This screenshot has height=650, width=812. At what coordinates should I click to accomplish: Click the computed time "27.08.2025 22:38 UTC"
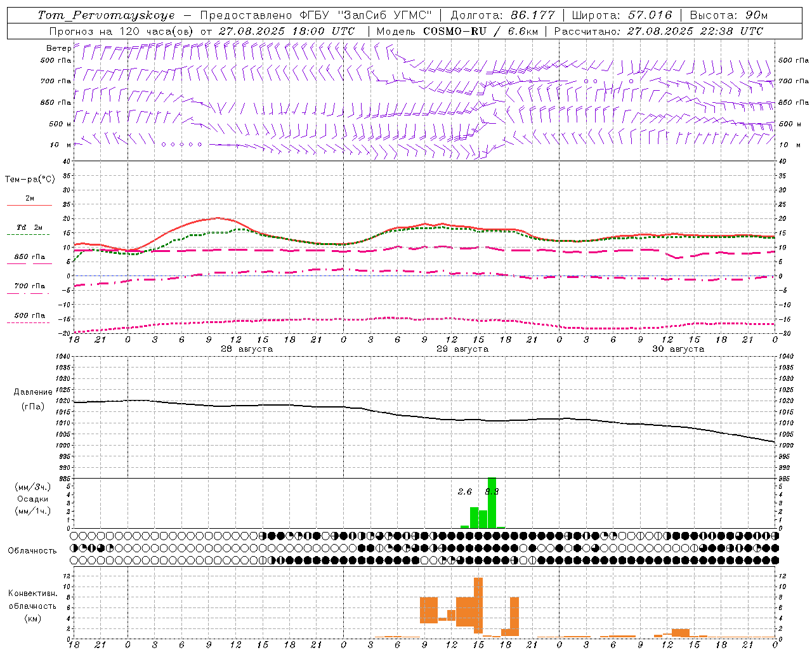695,31
